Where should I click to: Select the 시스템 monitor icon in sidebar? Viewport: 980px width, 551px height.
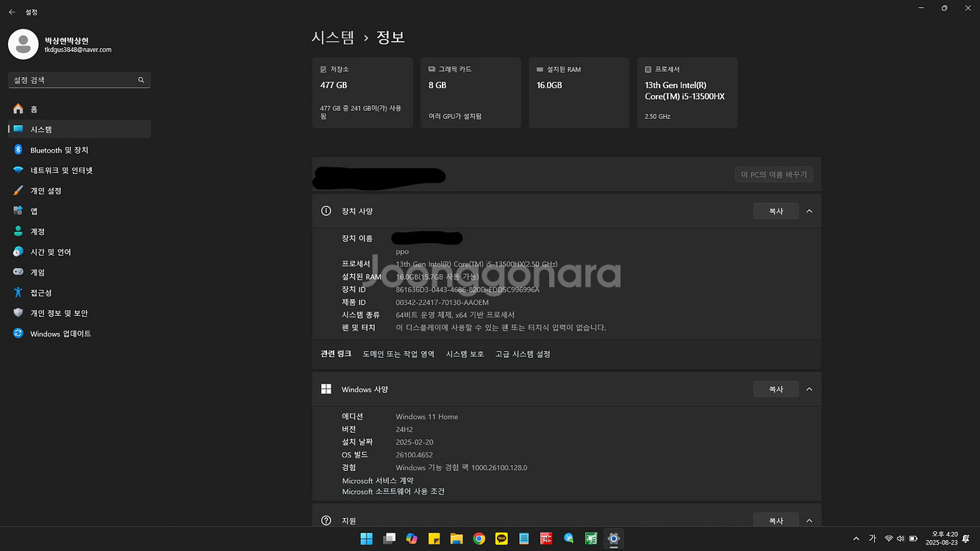pos(18,129)
